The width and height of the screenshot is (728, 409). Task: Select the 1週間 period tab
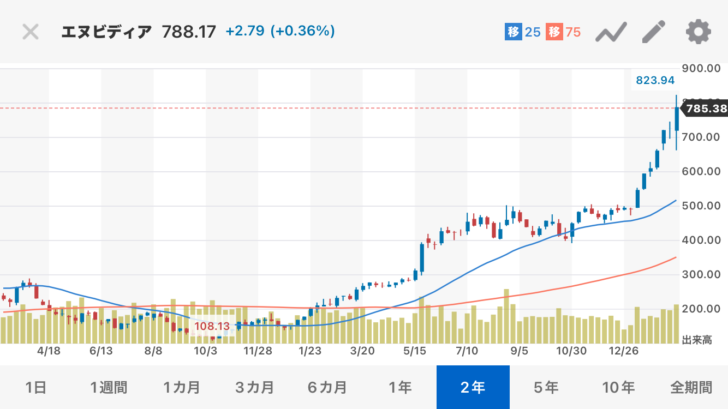point(108,387)
